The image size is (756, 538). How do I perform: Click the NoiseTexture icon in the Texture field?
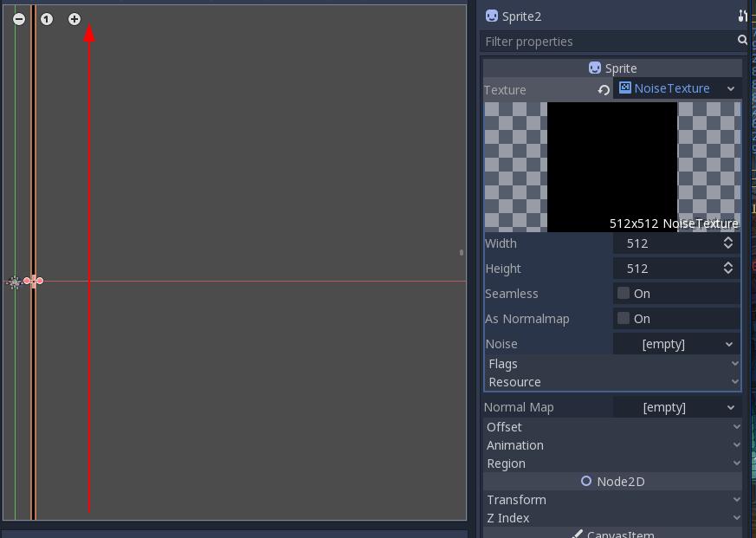coord(624,88)
